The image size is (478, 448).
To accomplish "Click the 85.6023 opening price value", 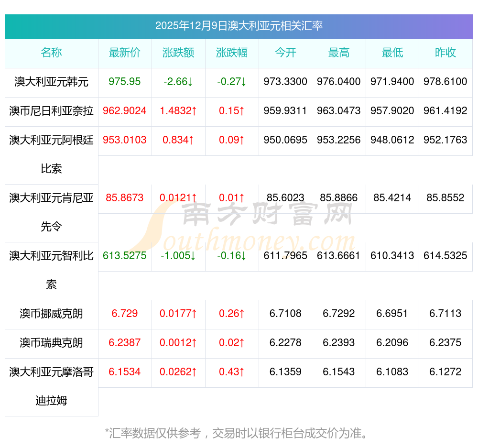I will (x=285, y=198).
